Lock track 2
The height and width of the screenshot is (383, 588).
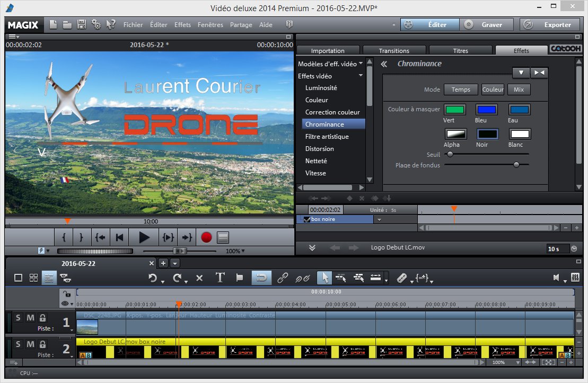(43, 344)
